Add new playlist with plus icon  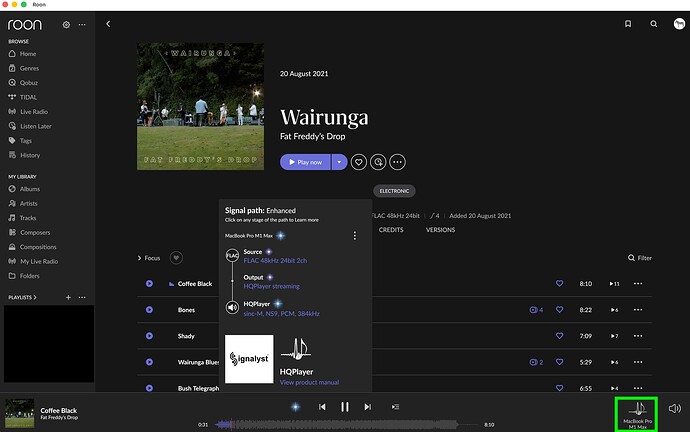[x=68, y=297]
